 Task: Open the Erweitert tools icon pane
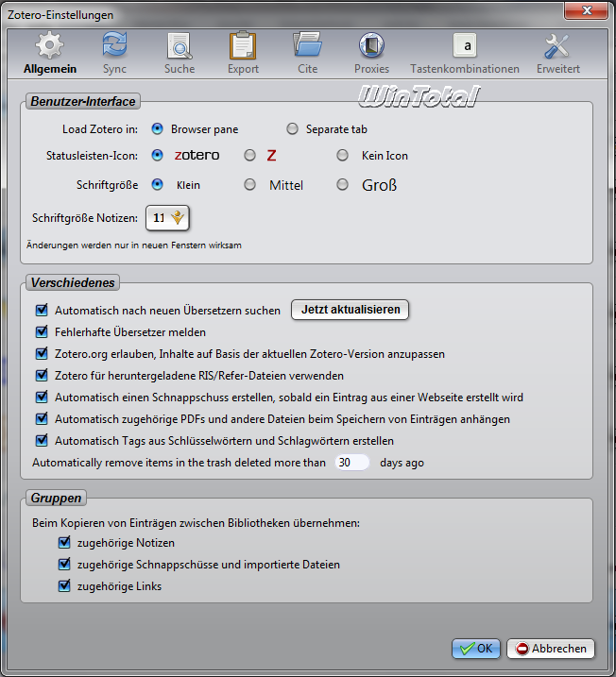click(557, 53)
